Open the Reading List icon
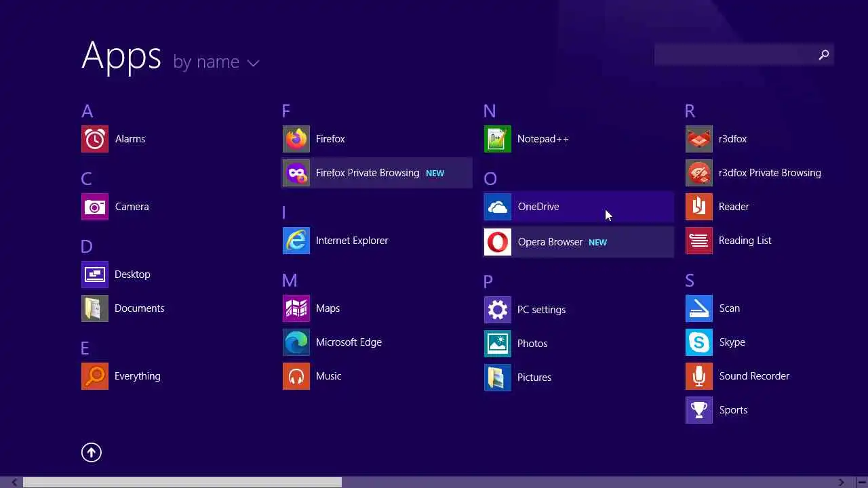 699,241
